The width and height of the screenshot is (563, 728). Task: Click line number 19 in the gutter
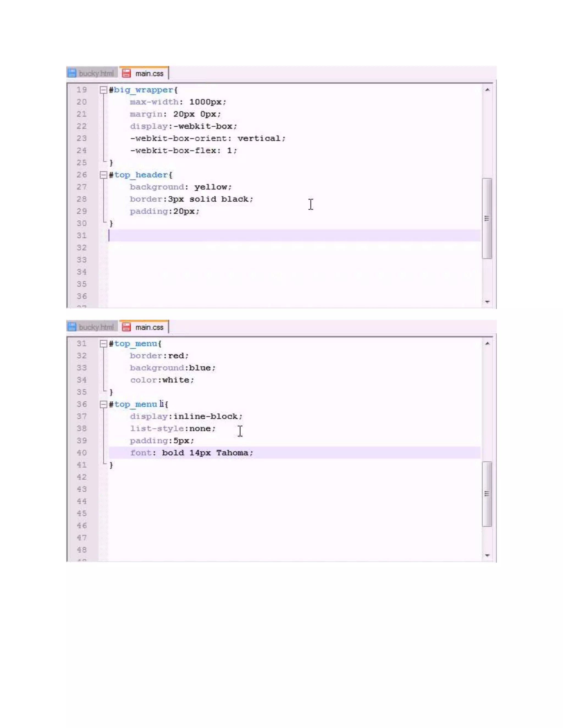82,90
